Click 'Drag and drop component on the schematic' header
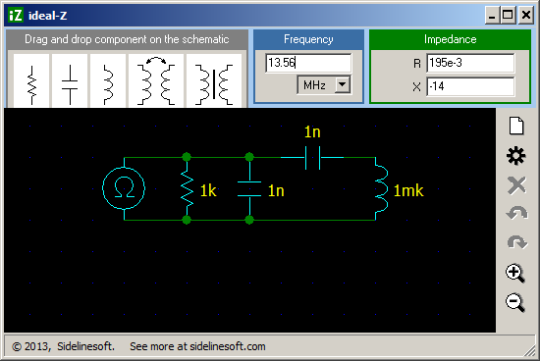Screen dimensions: 540x361 coord(127,39)
